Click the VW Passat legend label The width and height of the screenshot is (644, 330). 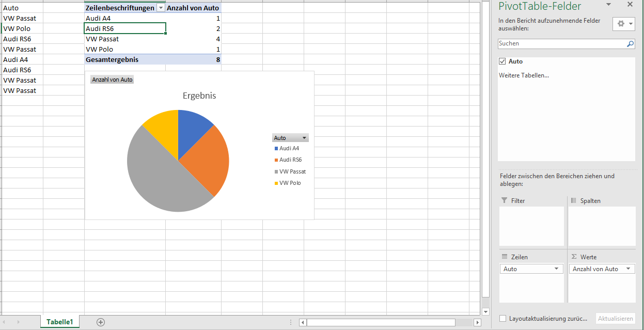click(x=293, y=171)
